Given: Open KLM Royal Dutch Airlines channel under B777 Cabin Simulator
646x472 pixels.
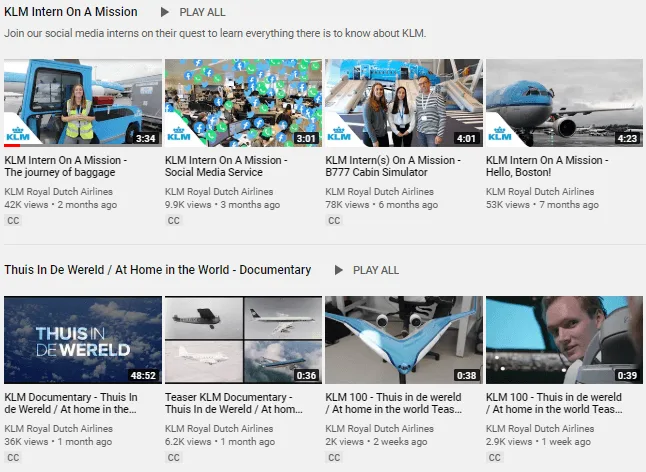Looking at the screenshot, I should coord(379,192).
